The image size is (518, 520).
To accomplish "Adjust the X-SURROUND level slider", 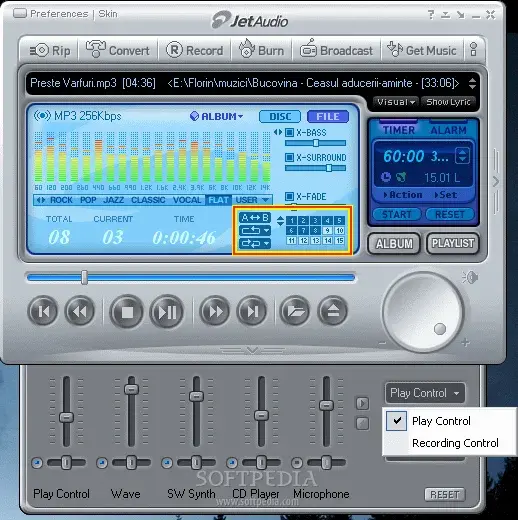I will 315,168.
